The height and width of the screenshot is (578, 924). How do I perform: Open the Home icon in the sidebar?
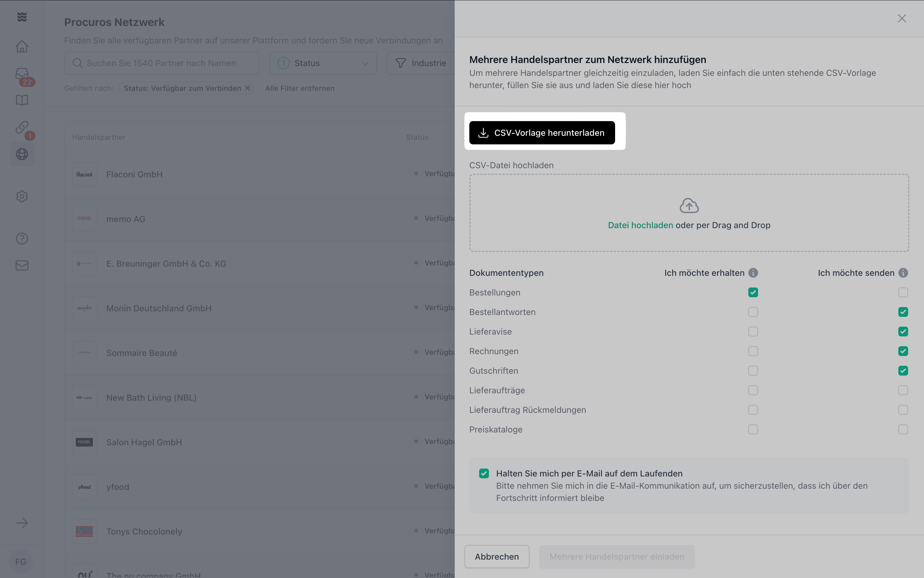coord(22,46)
